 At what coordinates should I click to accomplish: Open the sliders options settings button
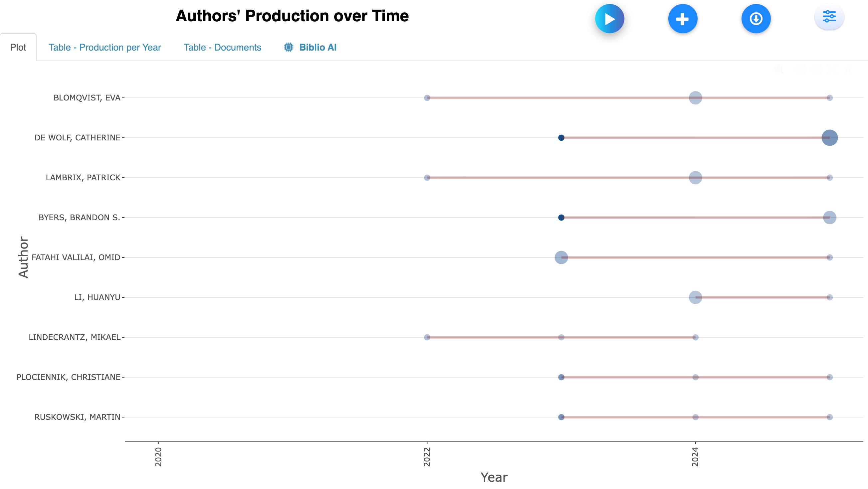tap(829, 17)
